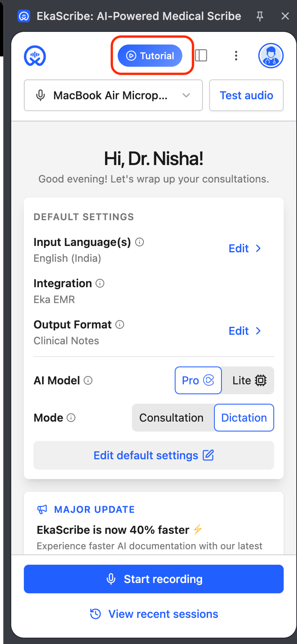Show info about Output Format

click(120, 325)
